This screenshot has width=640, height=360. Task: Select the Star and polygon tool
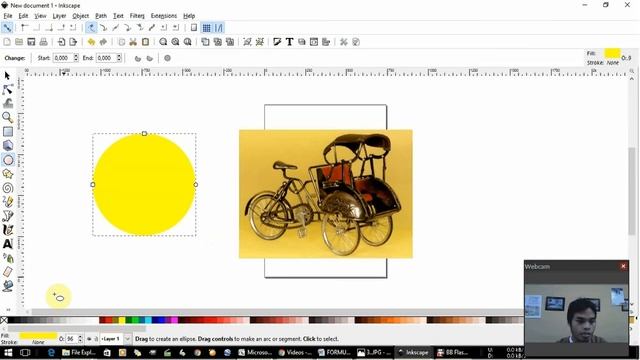coord(7,174)
